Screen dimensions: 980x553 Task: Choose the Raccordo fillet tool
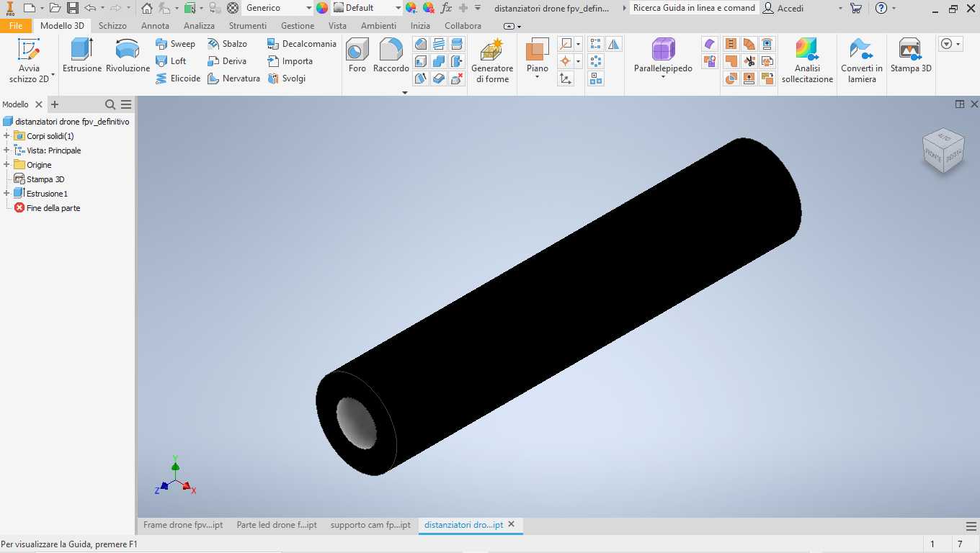click(391, 55)
